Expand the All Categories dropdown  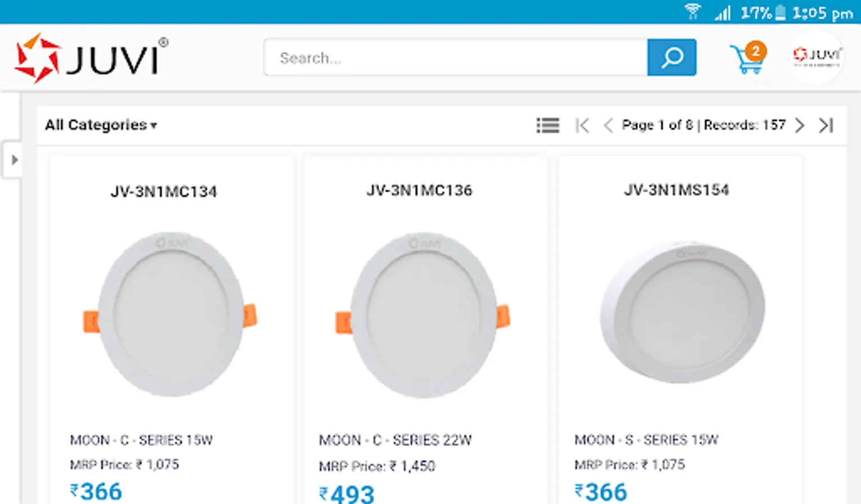tap(101, 125)
